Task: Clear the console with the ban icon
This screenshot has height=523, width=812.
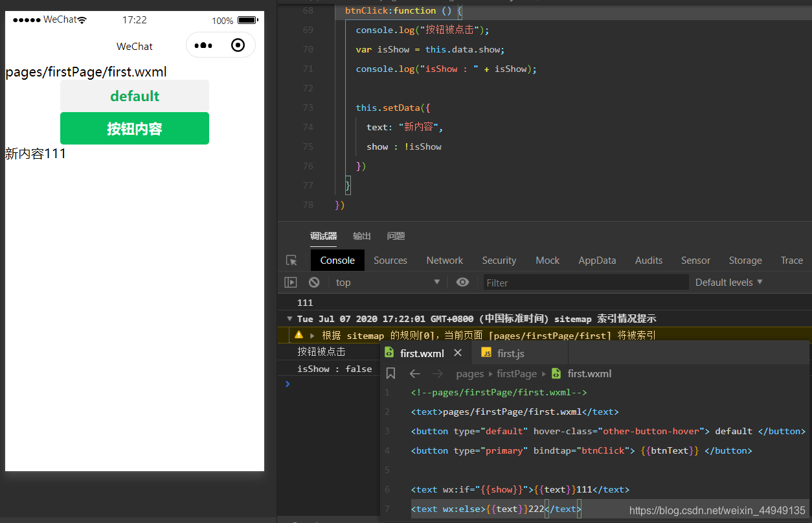Action: tap(314, 283)
